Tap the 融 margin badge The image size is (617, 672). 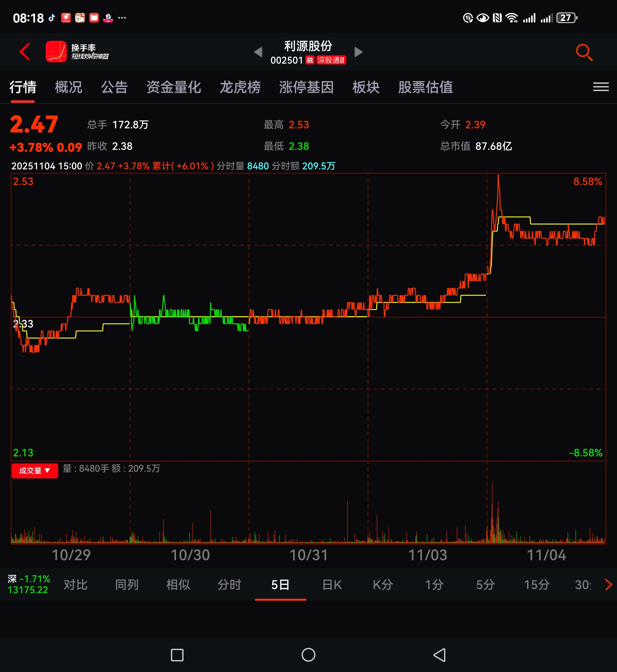[x=310, y=60]
